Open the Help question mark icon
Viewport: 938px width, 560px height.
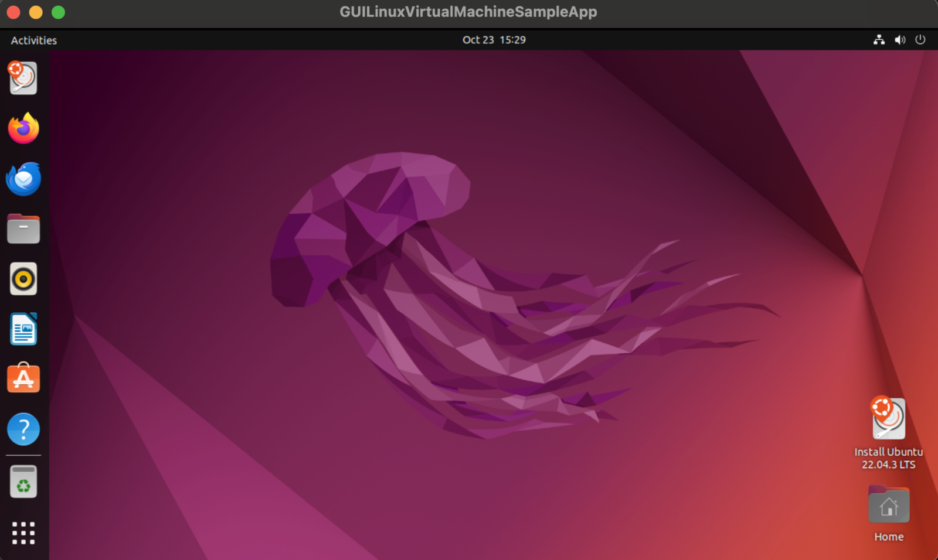pos(23,429)
